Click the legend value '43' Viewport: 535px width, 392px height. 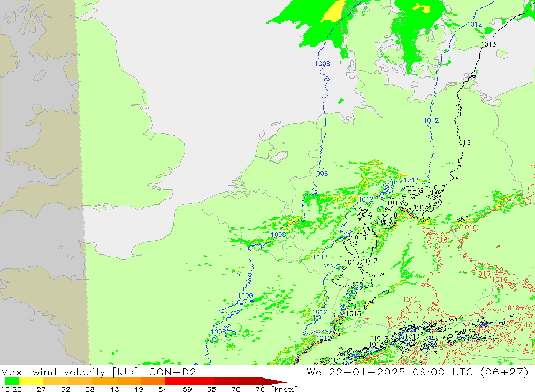pos(114,389)
